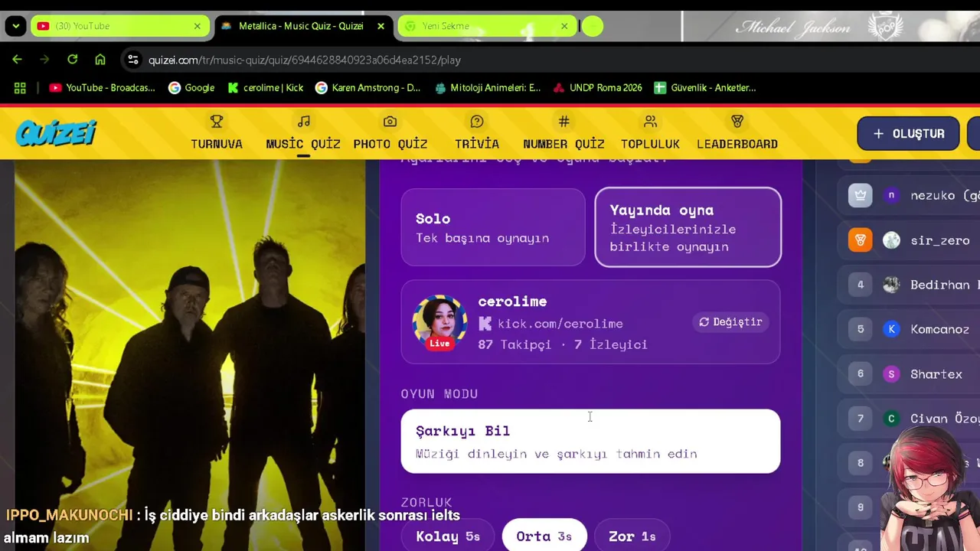This screenshot has height=551, width=980.
Task: Click the crown rank icon beside nezuko
Action: (861, 196)
